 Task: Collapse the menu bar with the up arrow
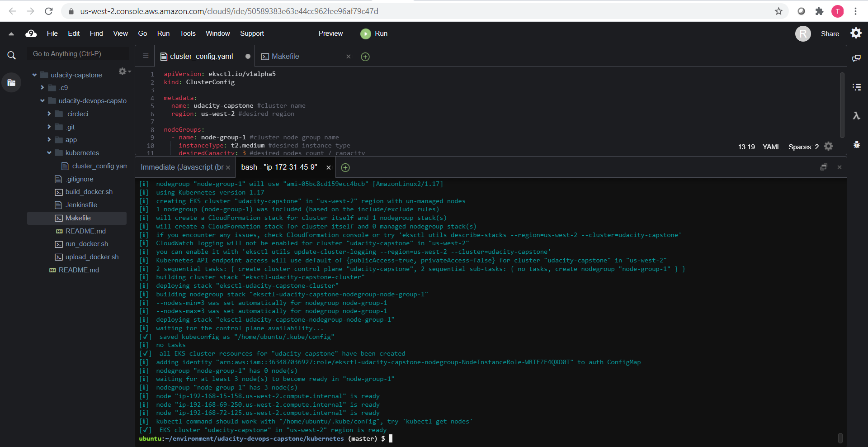click(x=11, y=33)
